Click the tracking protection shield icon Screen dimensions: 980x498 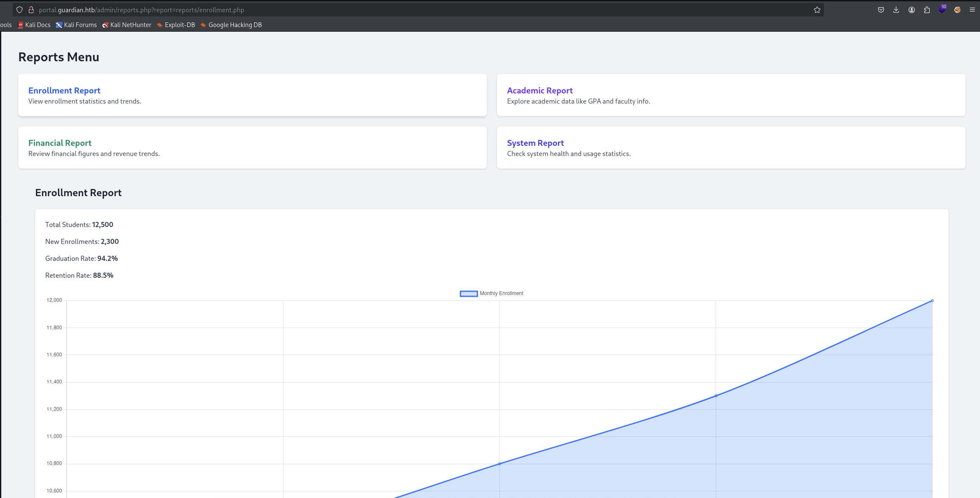(19, 10)
